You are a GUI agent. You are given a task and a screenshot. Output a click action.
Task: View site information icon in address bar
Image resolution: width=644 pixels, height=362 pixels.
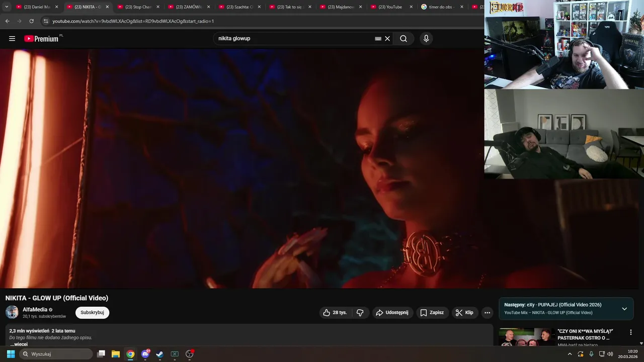point(46,21)
